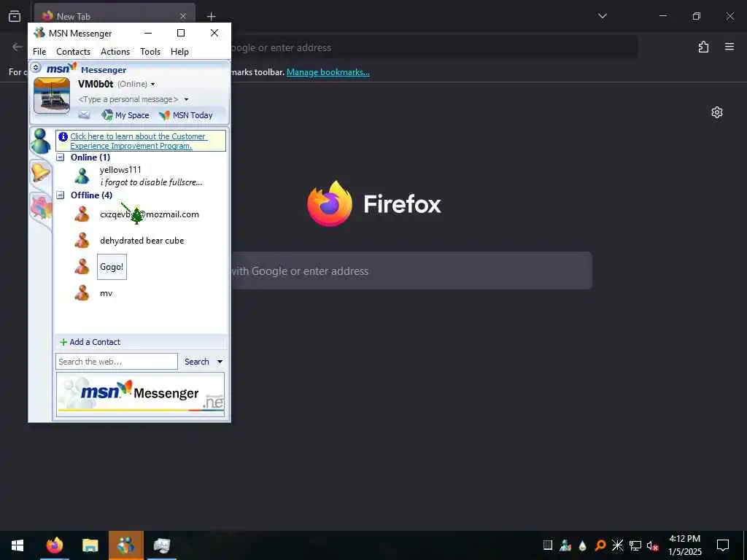Click the VM0b0t display picture
Image resolution: width=747 pixels, height=560 pixels.
(52, 96)
